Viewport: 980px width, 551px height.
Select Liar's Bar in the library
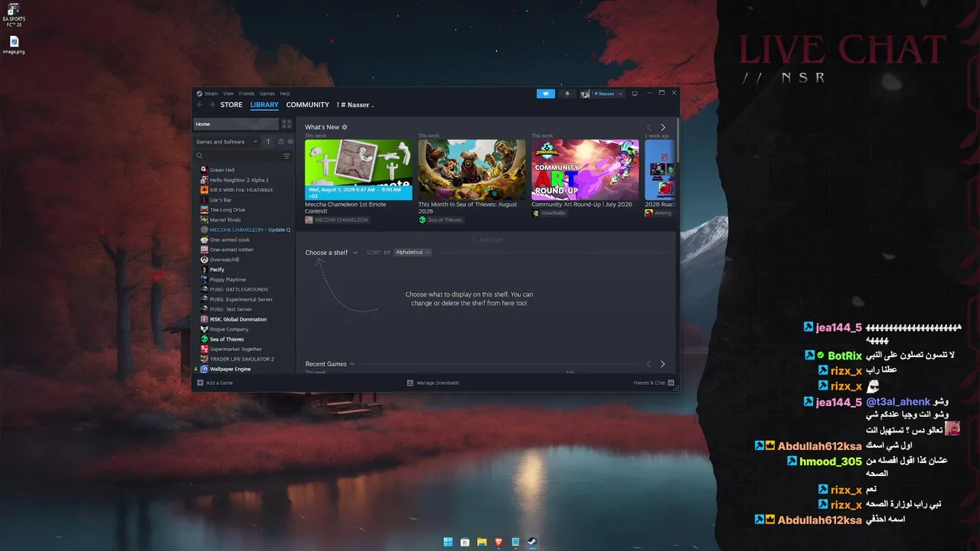(220, 200)
